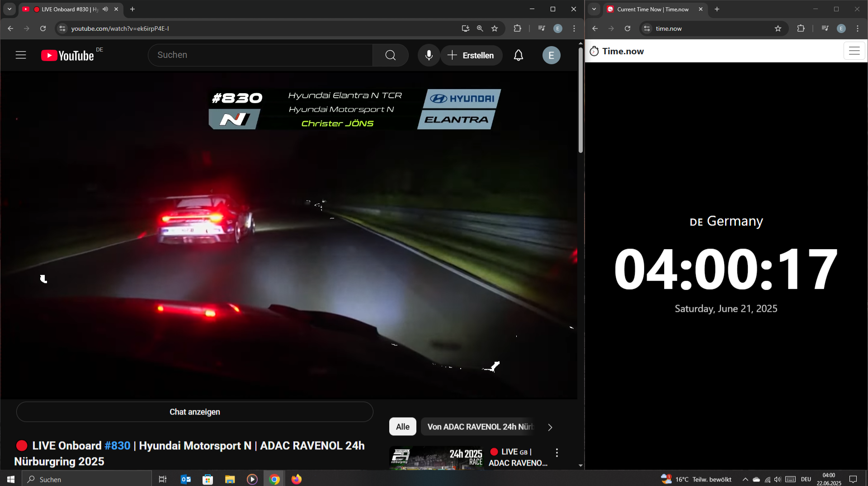Click Erstellen create button
Image resolution: width=868 pixels, height=486 pixels.
(x=472, y=55)
